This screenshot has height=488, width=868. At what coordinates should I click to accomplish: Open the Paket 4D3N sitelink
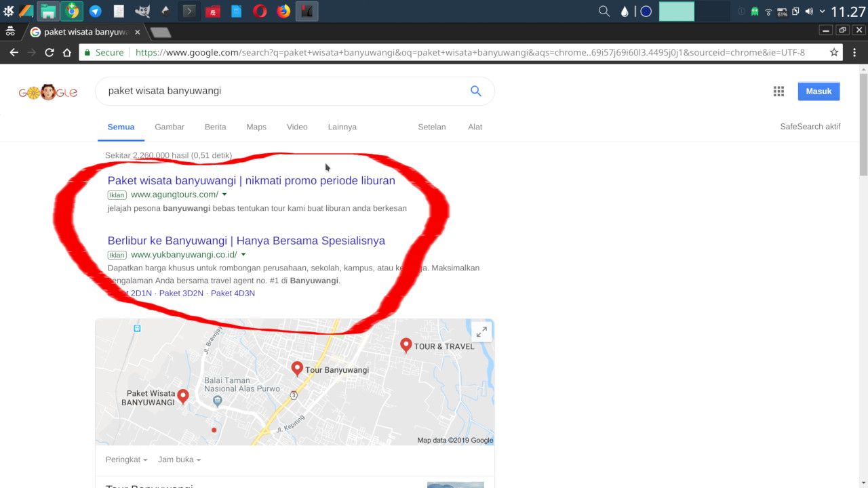coord(233,293)
